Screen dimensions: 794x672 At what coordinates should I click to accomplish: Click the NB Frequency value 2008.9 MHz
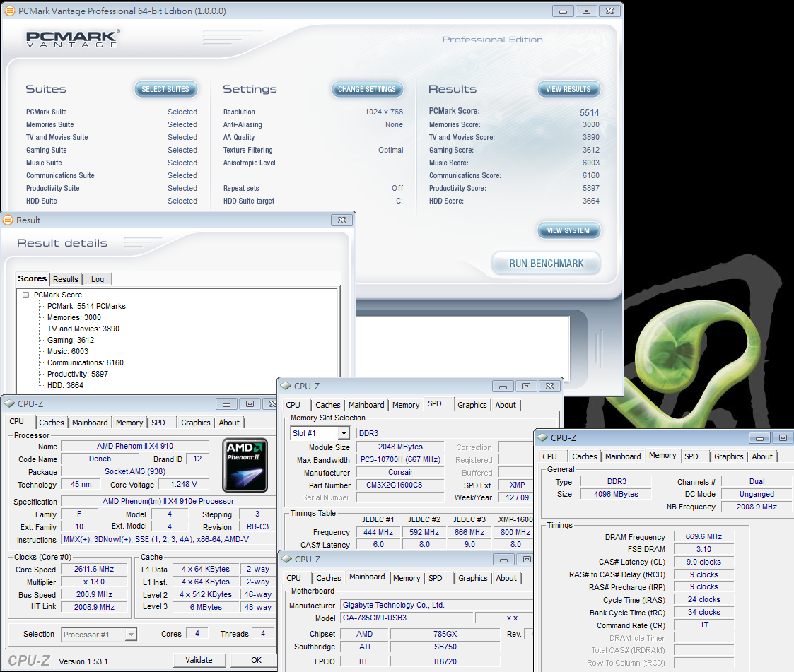[x=757, y=507]
